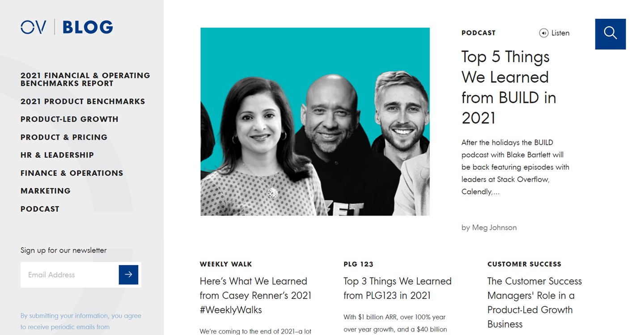Image resolution: width=644 pixels, height=335 pixels.
Task: Select the Podcast sidebar menu item
Action: click(40, 209)
